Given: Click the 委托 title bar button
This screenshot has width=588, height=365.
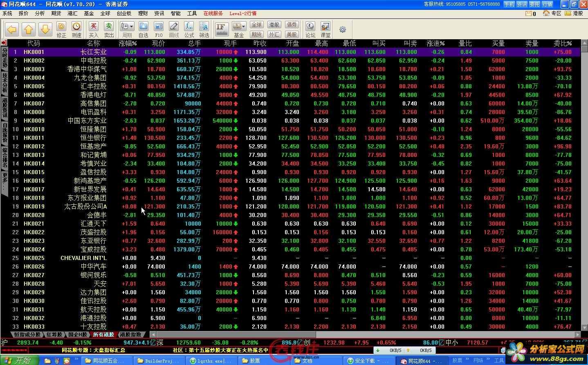Looking at the screenshot, I should pos(534,4).
